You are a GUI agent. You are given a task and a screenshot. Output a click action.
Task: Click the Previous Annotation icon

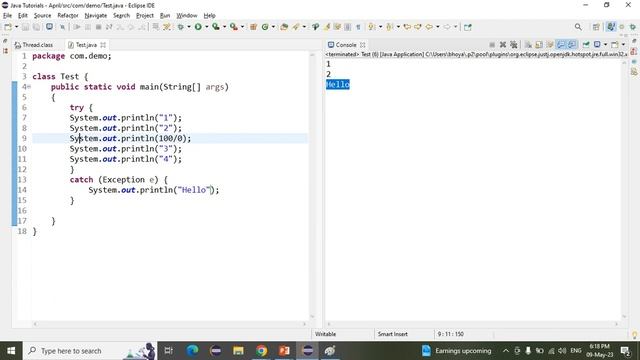(x=389, y=27)
